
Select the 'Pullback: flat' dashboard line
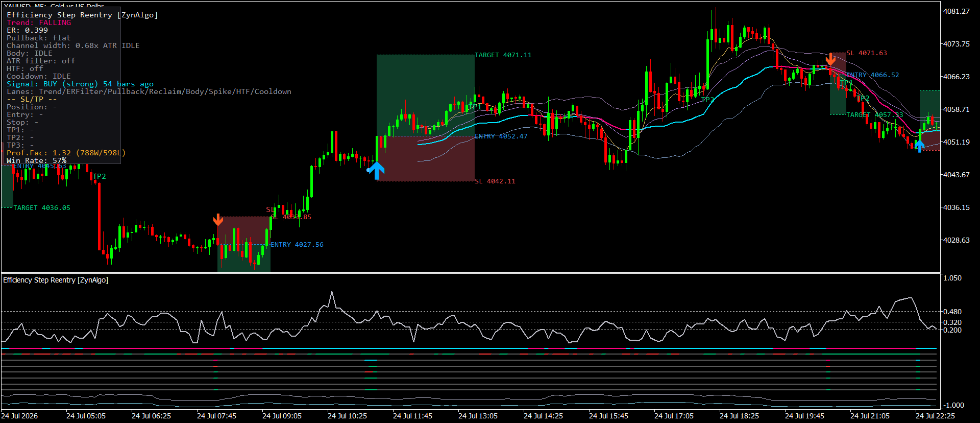point(39,38)
